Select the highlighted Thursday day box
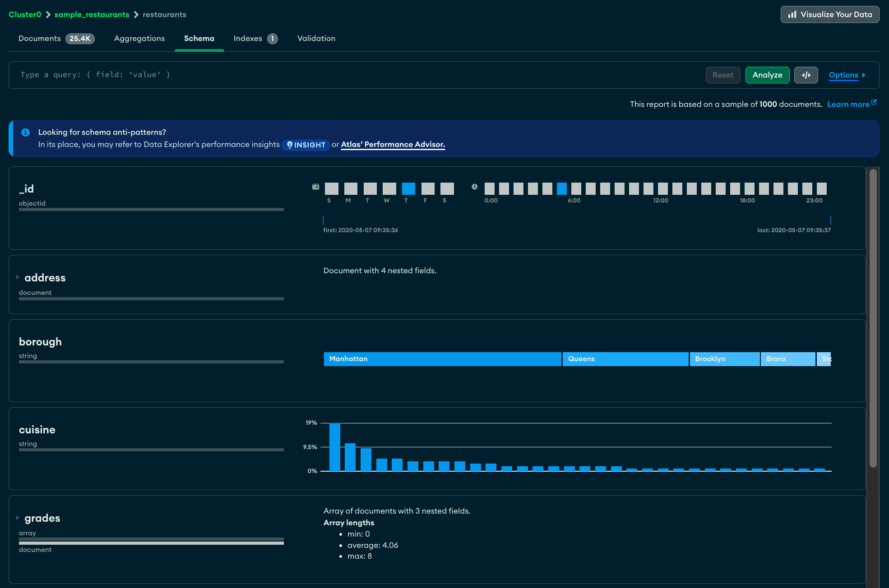The width and height of the screenshot is (889, 588). [408, 188]
